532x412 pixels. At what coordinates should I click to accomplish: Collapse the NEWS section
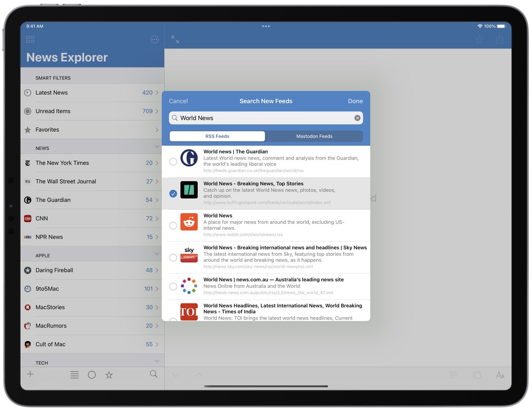pos(157,146)
